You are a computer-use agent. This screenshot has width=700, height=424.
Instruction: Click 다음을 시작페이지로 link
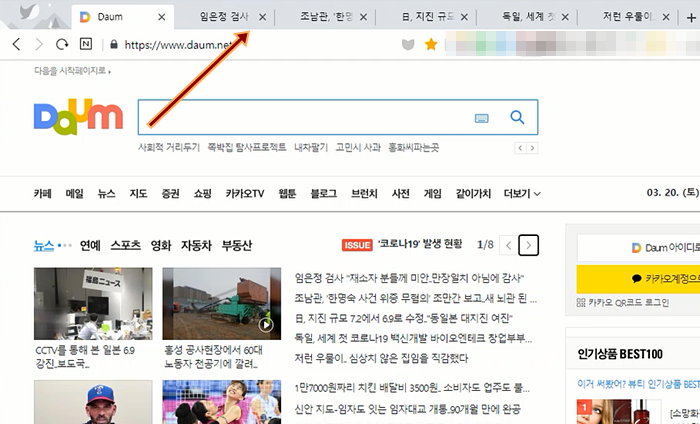pos(72,71)
